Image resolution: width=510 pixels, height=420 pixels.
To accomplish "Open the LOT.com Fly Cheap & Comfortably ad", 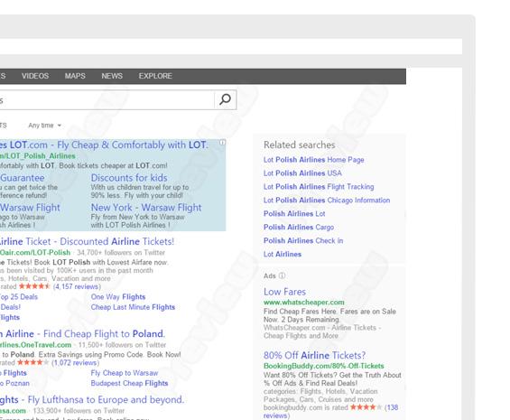I will click(104, 145).
